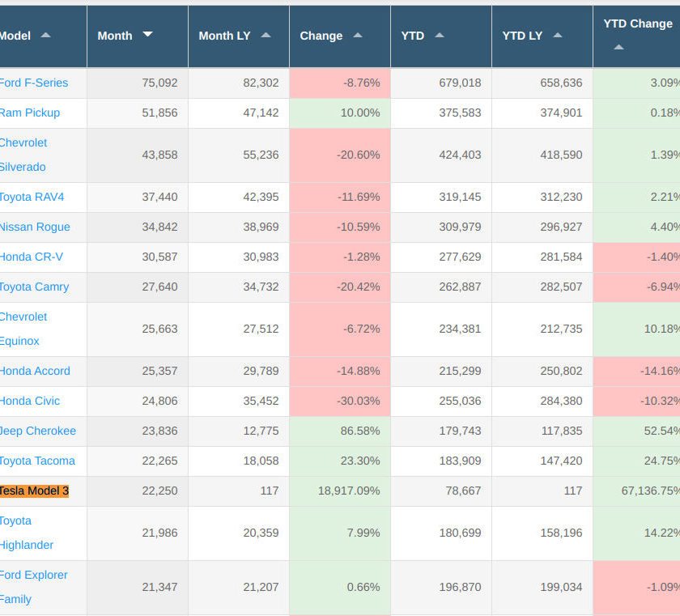Open the Chevrolet Equinox model link
This screenshot has height=616, width=680.
click(23, 329)
